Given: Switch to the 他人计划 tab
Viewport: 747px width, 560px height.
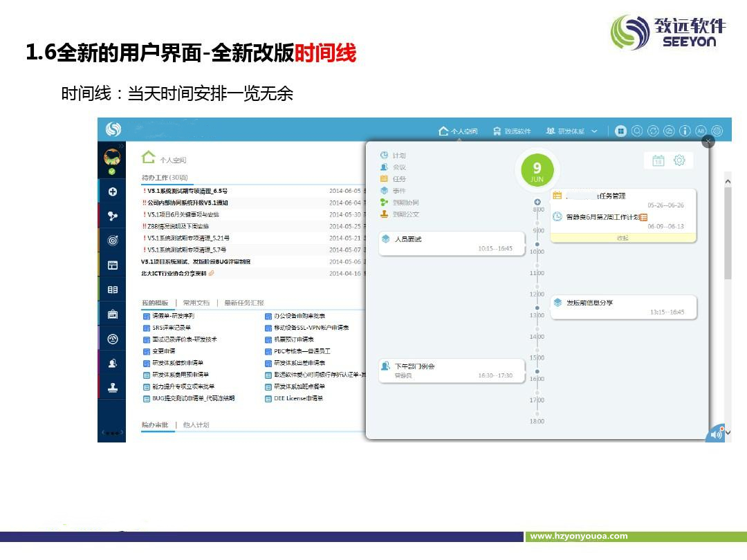Looking at the screenshot, I should coord(196,425).
